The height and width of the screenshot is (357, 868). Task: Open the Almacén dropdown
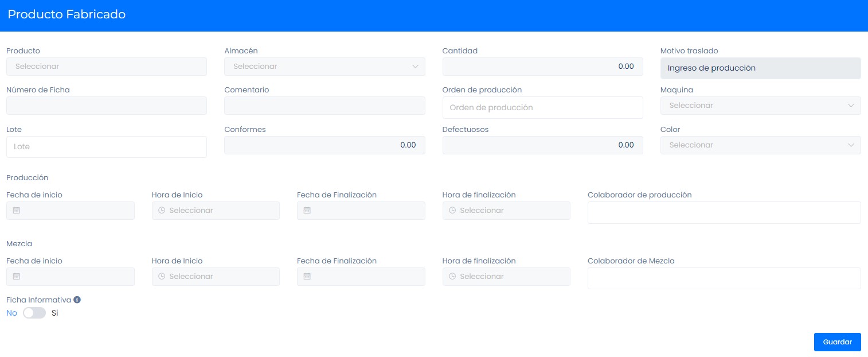click(x=324, y=67)
